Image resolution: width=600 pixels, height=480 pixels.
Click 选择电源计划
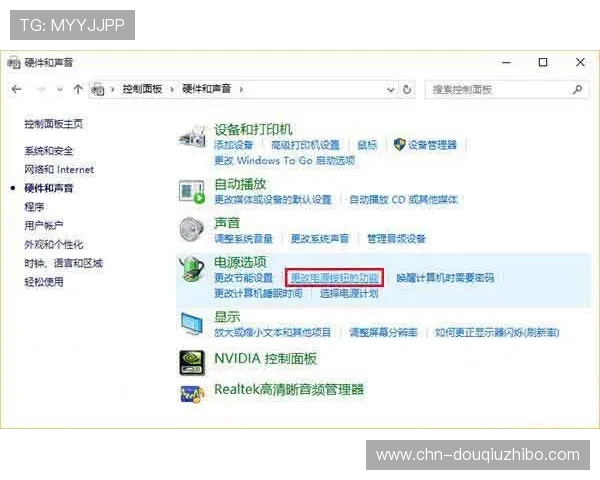[x=349, y=293]
